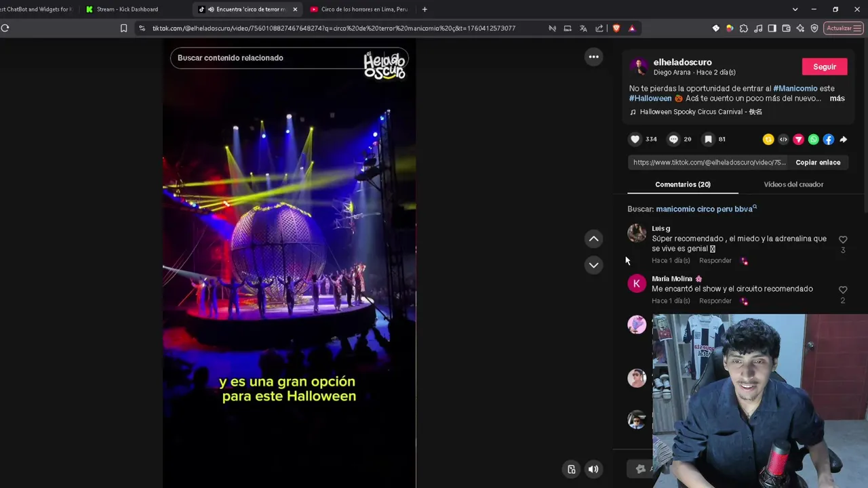
Task: Like the video with the heart icon
Action: tap(635, 139)
